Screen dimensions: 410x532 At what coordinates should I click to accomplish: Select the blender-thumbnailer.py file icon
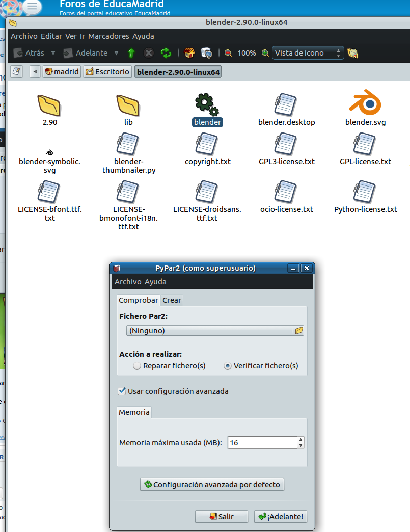127,145
